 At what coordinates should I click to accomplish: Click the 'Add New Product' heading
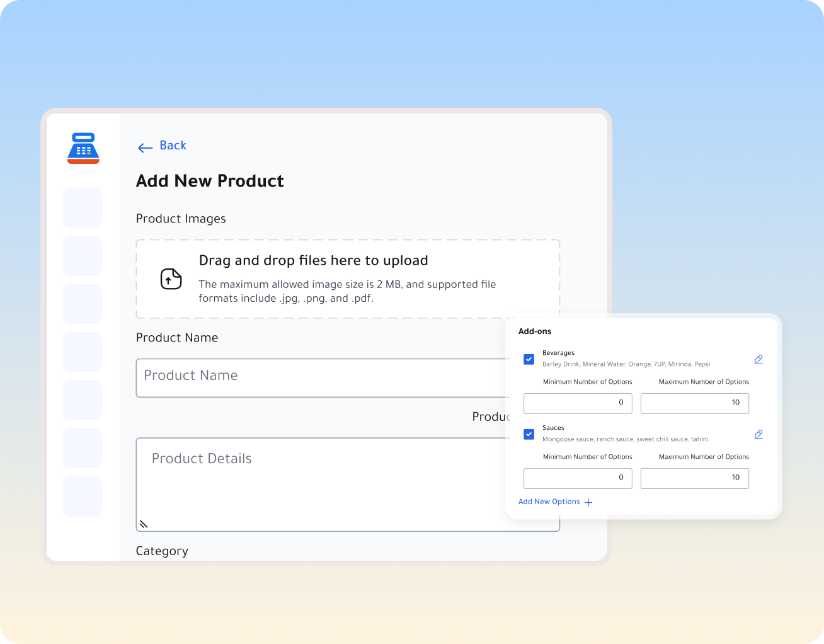tap(210, 181)
